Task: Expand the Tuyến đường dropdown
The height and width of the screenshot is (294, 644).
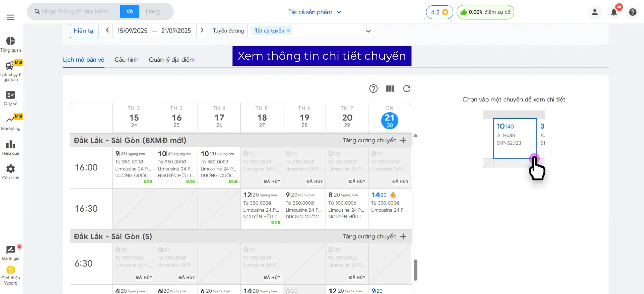Action: pos(368,31)
